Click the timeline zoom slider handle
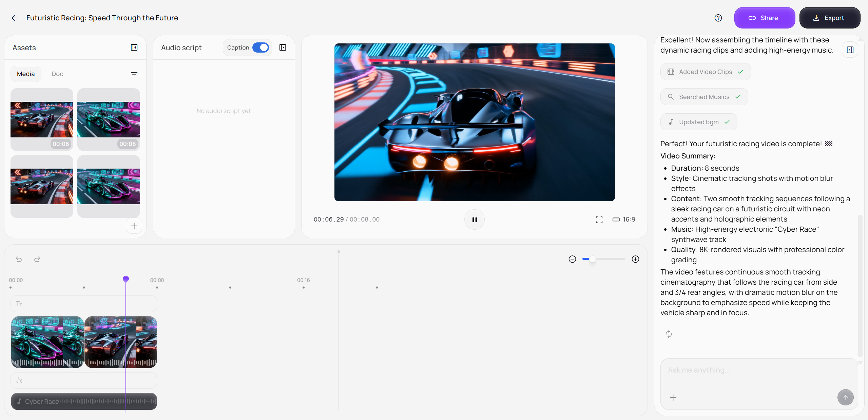 coord(592,259)
